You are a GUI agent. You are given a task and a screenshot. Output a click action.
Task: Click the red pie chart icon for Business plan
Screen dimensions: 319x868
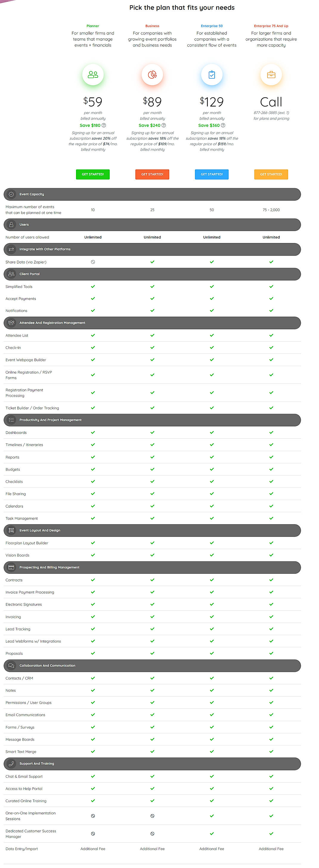(152, 74)
